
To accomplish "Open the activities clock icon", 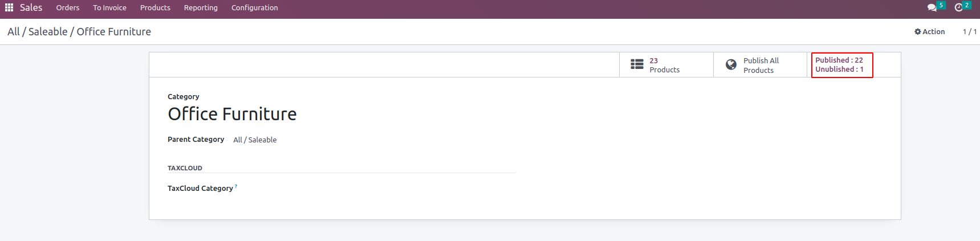I will click(x=959, y=7).
